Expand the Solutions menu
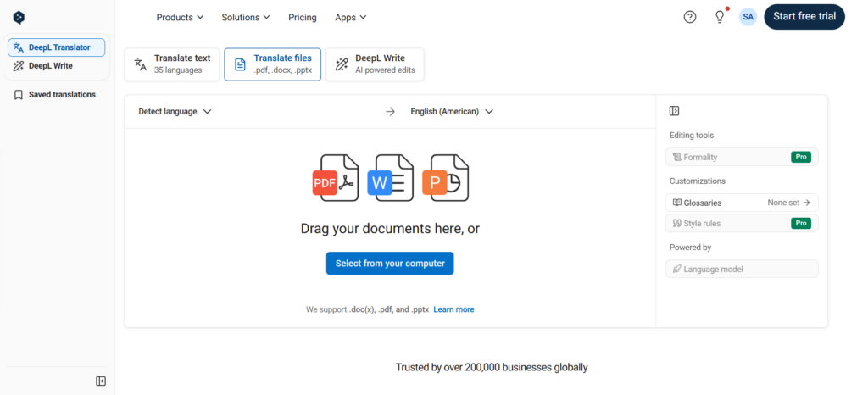 [x=246, y=17]
